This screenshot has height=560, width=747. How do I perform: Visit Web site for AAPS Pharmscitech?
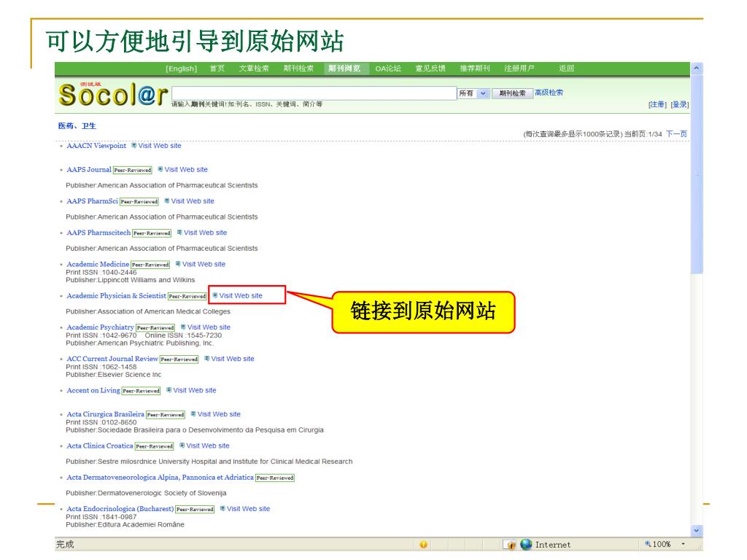205,233
